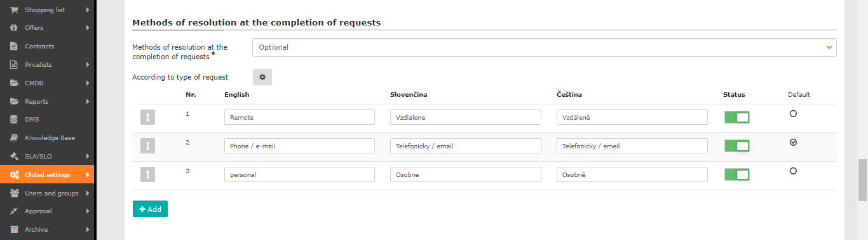Toggle the status switch for Remote
The width and height of the screenshot is (868, 240).
pyautogui.click(x=737, y=117)
